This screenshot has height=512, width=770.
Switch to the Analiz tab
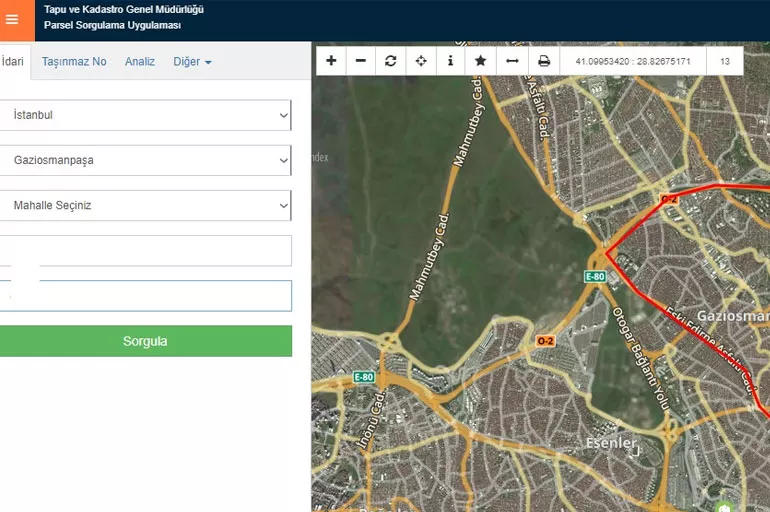point(140,62)
